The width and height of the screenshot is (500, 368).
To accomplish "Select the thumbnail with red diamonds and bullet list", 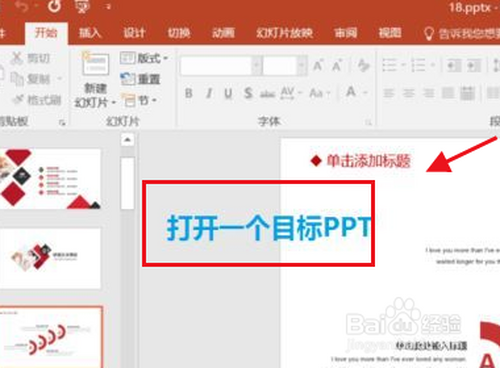I will [50, 179].
